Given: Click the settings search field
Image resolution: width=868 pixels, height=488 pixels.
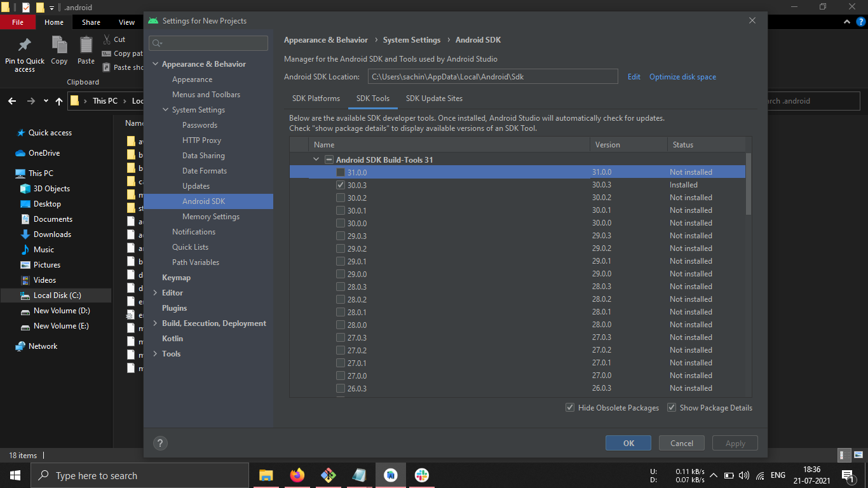Looking at the screenshot, I should coord(208,43).
